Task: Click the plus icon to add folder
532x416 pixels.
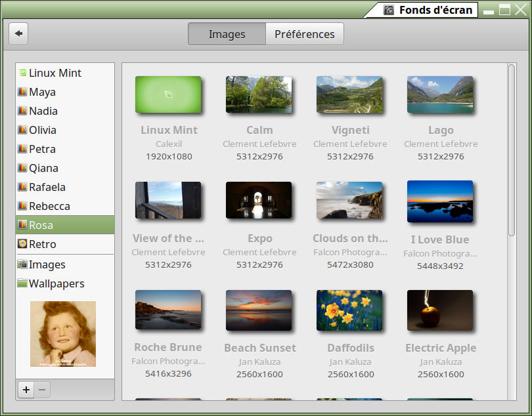Action: coord(26,390)
